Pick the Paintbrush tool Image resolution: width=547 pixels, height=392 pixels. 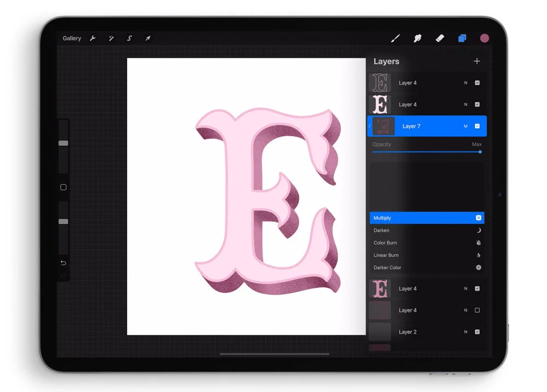click(x=395, y=38)
